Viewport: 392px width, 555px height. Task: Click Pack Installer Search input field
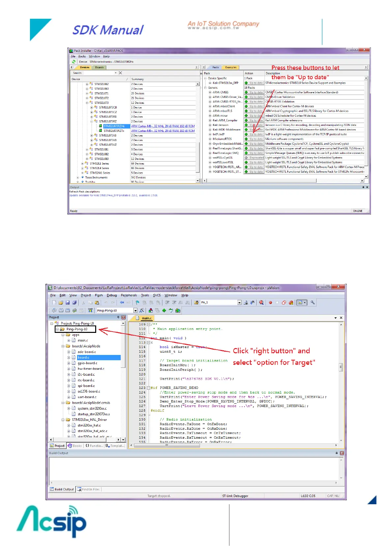coord(99,73)
